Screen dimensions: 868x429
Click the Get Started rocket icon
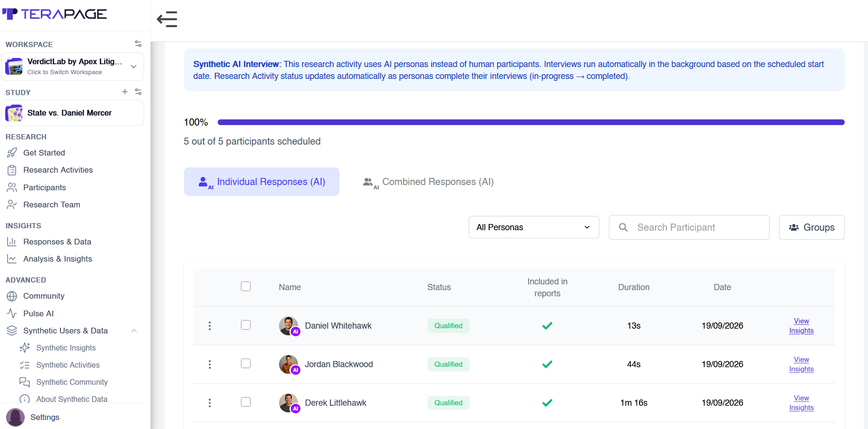tap(12, 153)
